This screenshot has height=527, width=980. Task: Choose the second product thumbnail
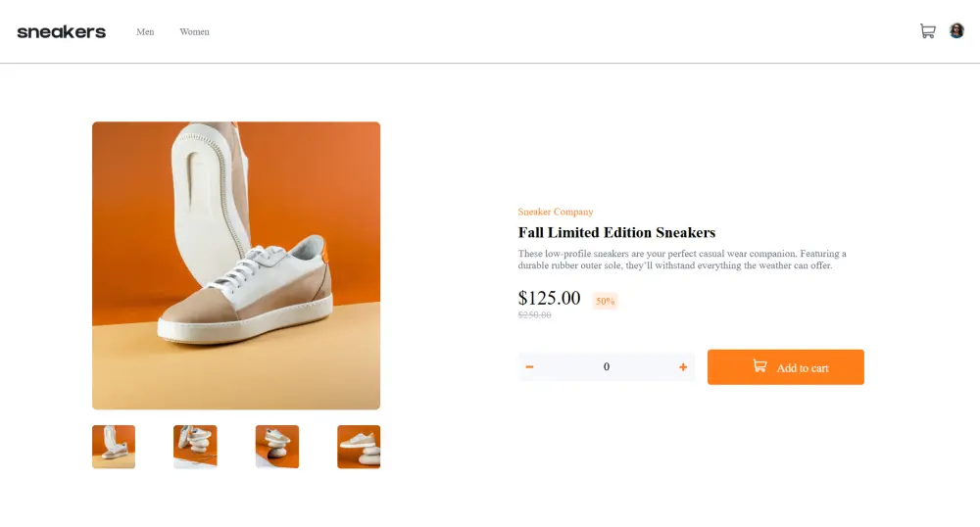[x=195, y=447]
